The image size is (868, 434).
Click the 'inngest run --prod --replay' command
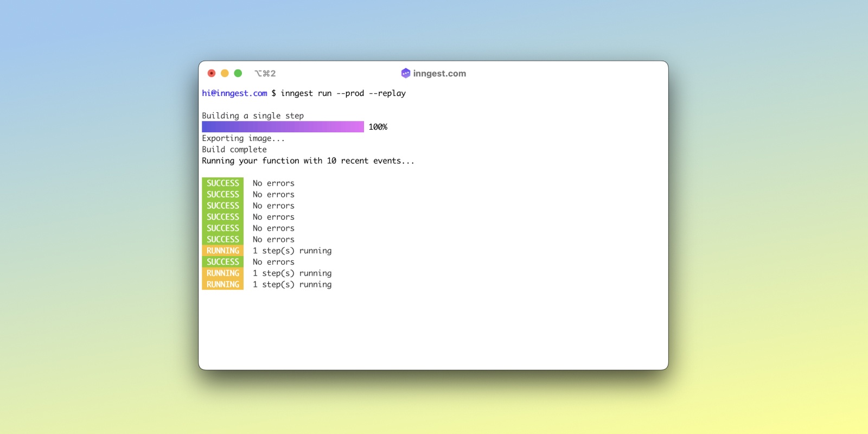point(343,93)
